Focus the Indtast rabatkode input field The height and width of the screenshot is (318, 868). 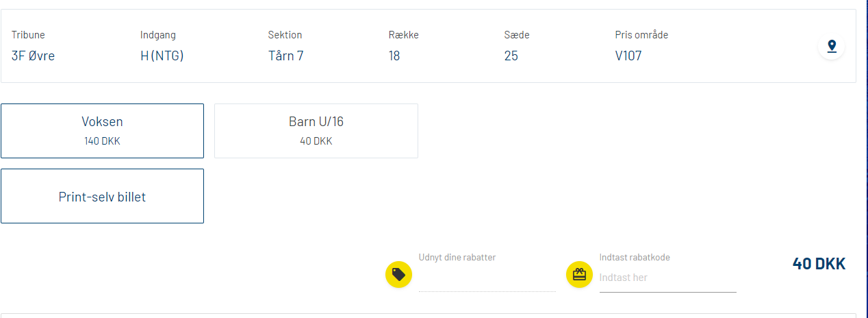(668, 278)
